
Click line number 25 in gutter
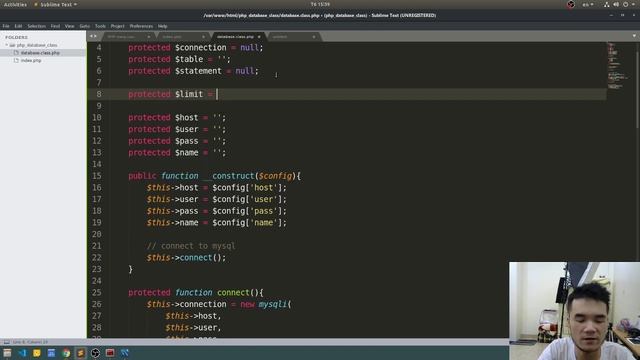(x=97, y=293)
